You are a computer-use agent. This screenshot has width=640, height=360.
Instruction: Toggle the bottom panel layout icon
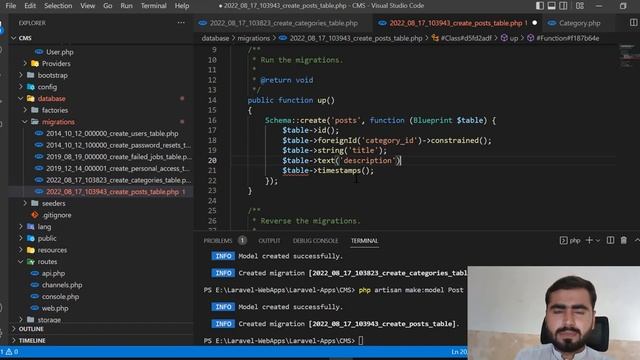(551, 6)
